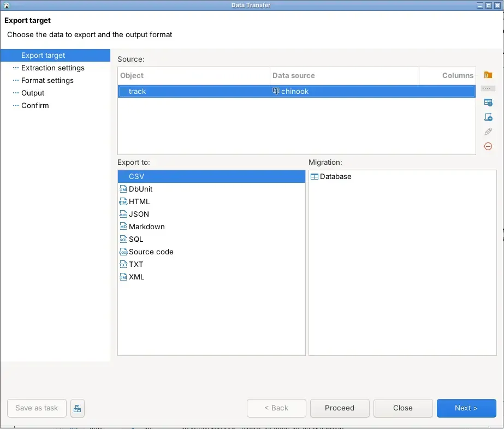Click the SQL format file icon
504x429 pixels.
pos(123,239)
